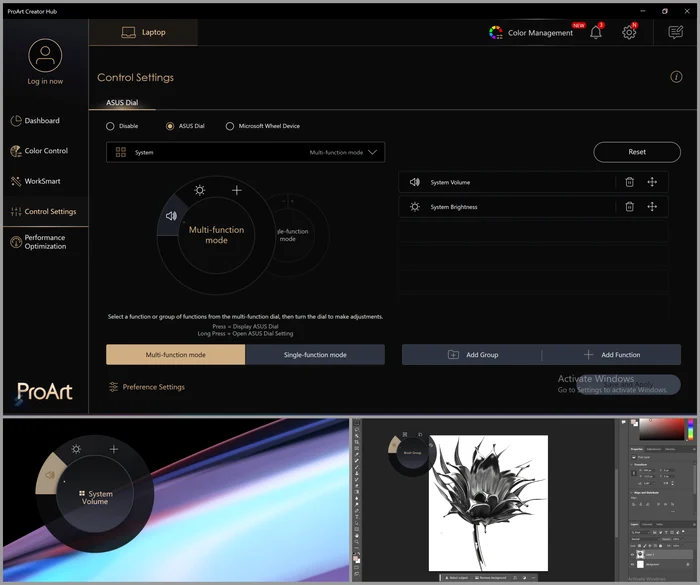Viewport: 700px width, 585px height.
Task: Click the plus icon on the dial
Action: 237,190
